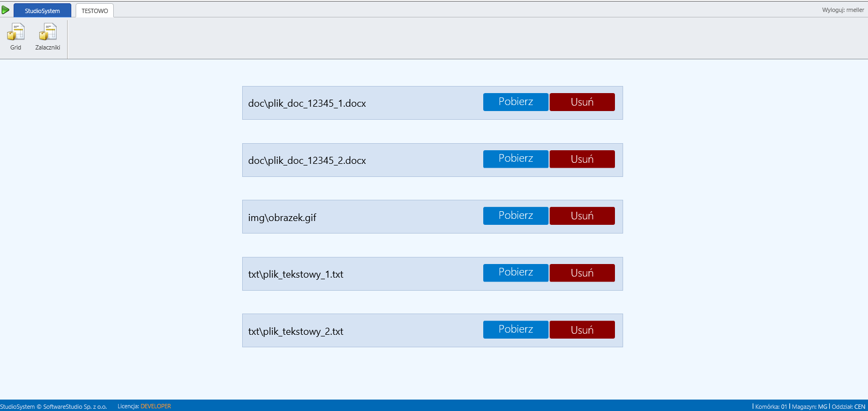The image size is (868, 411).
Task: Click Magazyn: MG in status bar
Action: pos(809,406)
